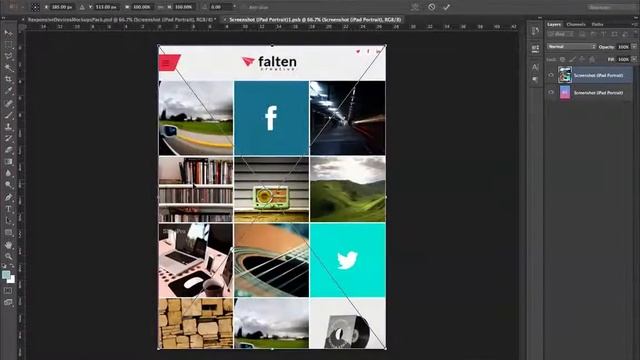This screenshot has height=360, width=640.
Task: Open the History panel icon
Action: tap(535, 31)
